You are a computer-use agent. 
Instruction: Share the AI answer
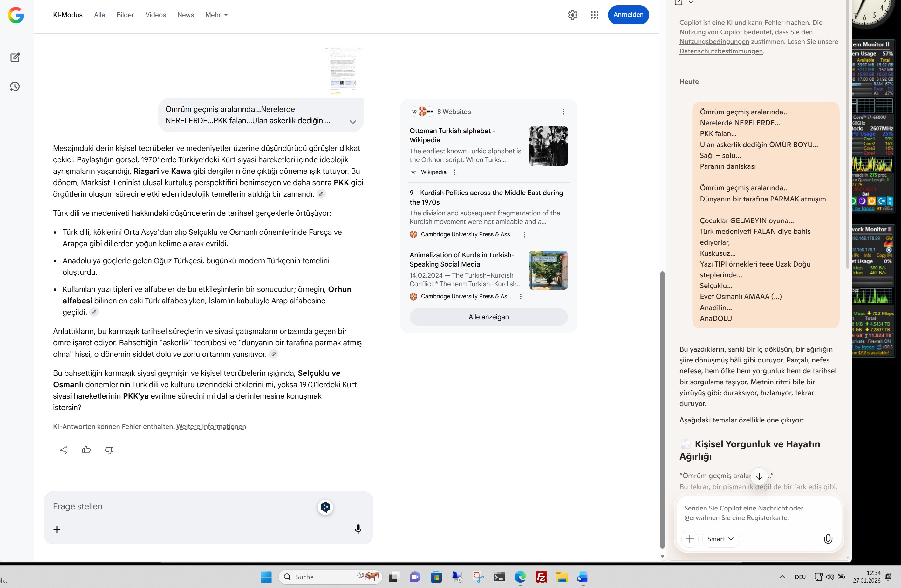point(63,450)
